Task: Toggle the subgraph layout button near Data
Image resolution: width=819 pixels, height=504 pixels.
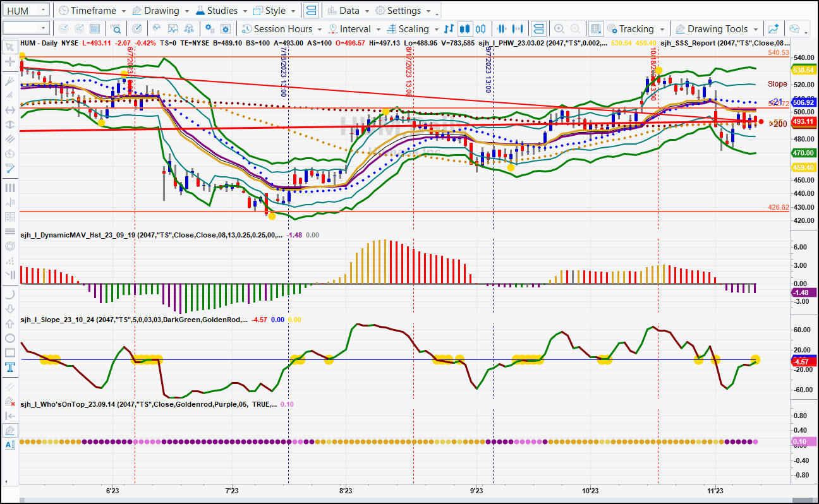Action: [x=310, y=11]
